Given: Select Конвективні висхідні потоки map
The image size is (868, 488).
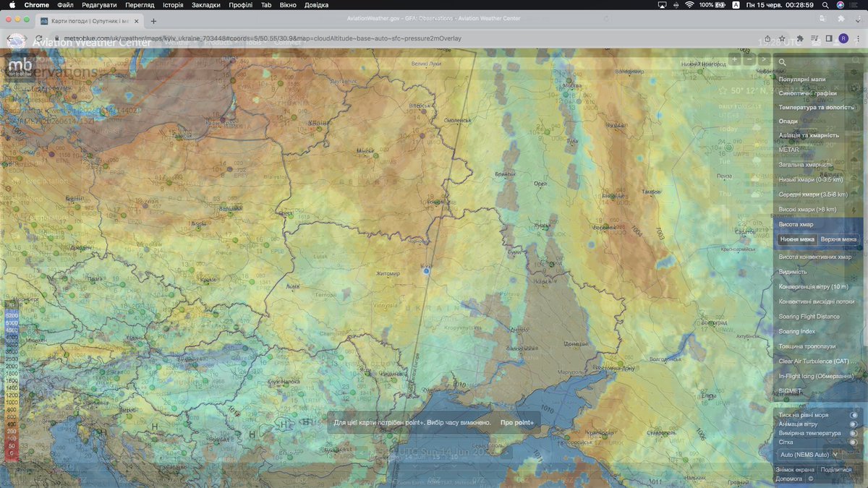Looking at the screenshot, I should 817,301.
